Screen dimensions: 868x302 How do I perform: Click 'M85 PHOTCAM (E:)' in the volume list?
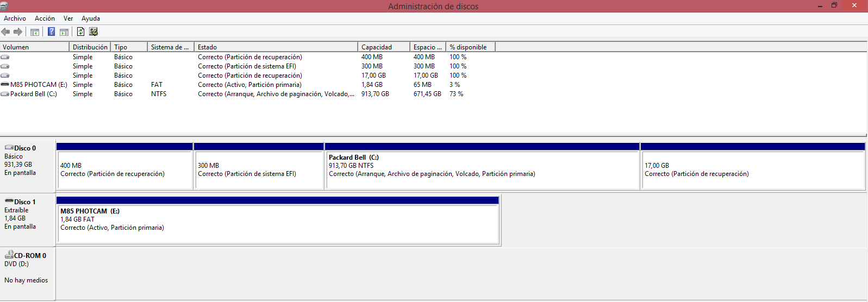tap(39, 84)
